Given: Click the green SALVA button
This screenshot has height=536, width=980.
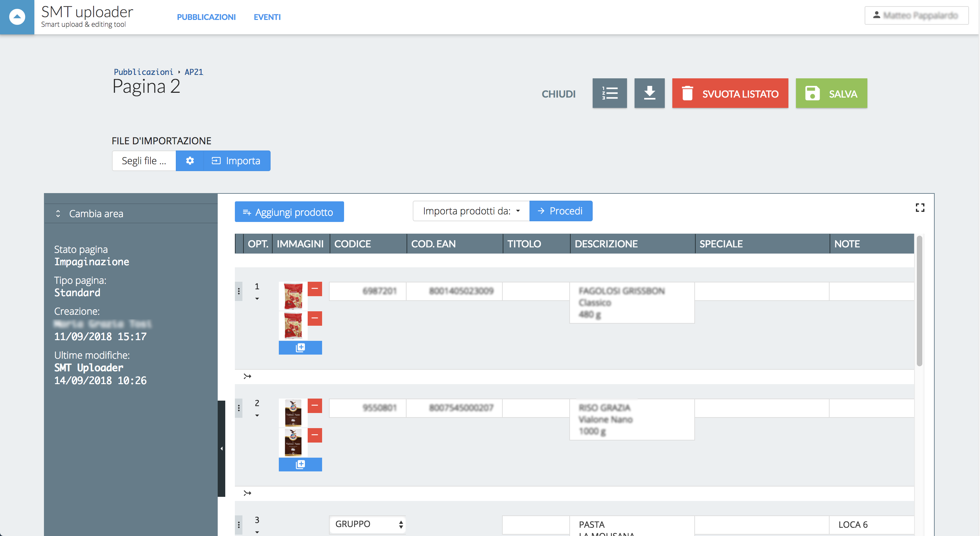Looking at the screenshot, I should click(831, 93).
